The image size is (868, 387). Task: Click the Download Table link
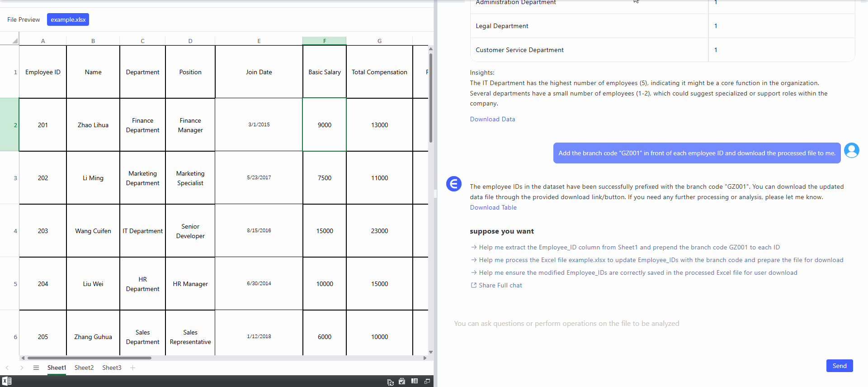493,207
